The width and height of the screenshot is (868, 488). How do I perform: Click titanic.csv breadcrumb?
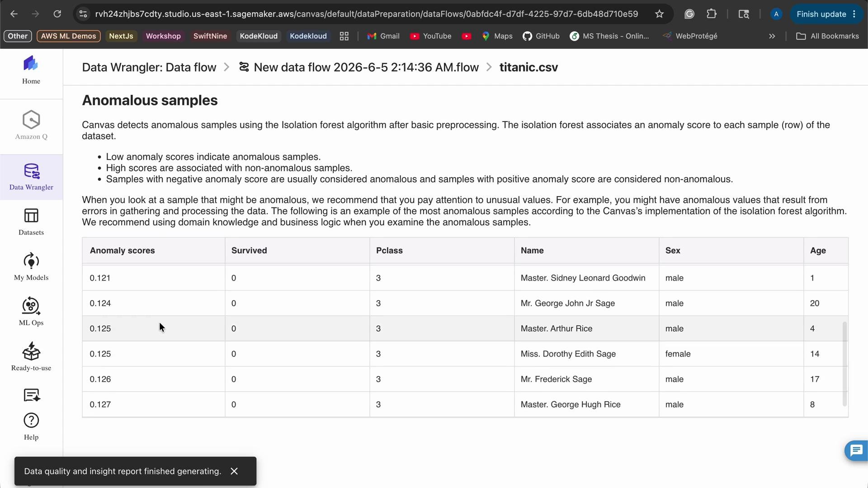point(528,67)
